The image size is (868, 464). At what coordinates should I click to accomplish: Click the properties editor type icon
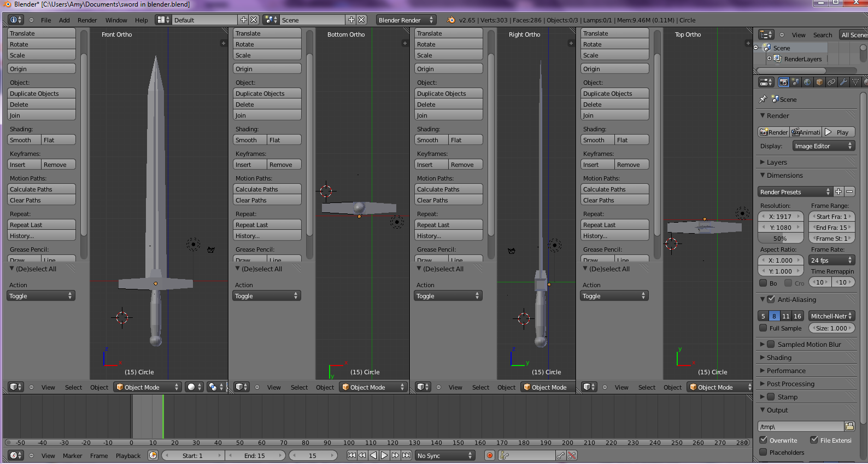[x=766, y=82]
